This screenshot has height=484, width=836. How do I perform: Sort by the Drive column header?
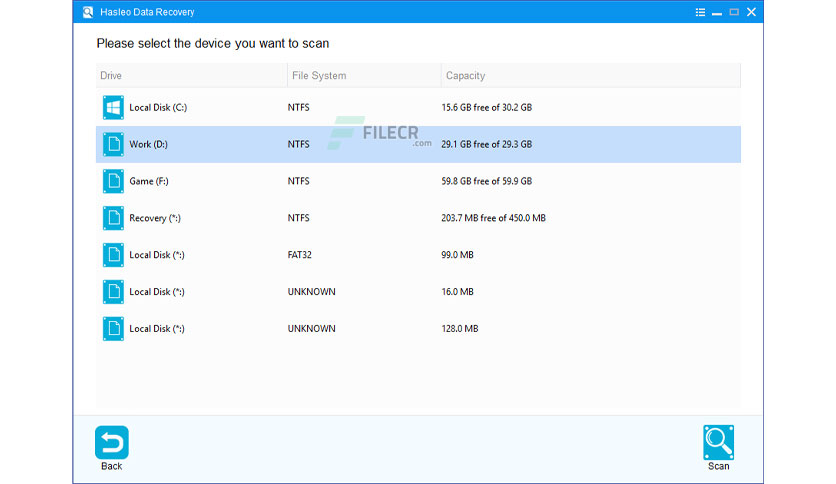[x=191, y=75]
